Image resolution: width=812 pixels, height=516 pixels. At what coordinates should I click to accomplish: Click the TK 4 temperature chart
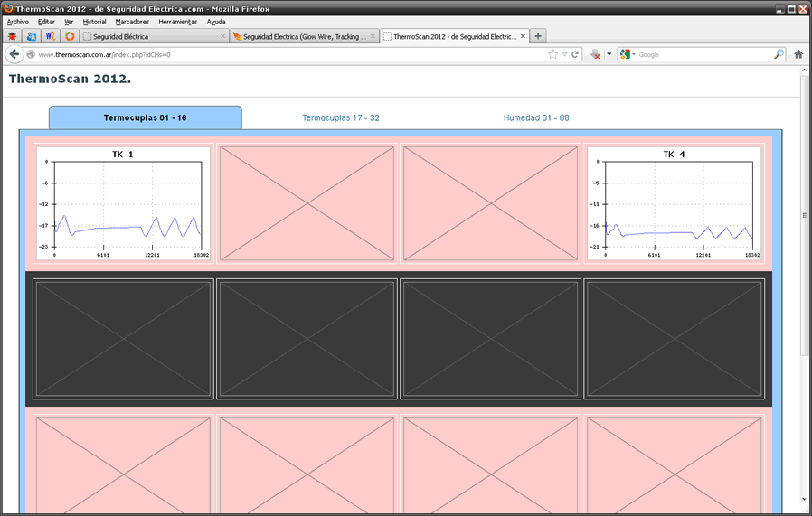coord(675,204)
